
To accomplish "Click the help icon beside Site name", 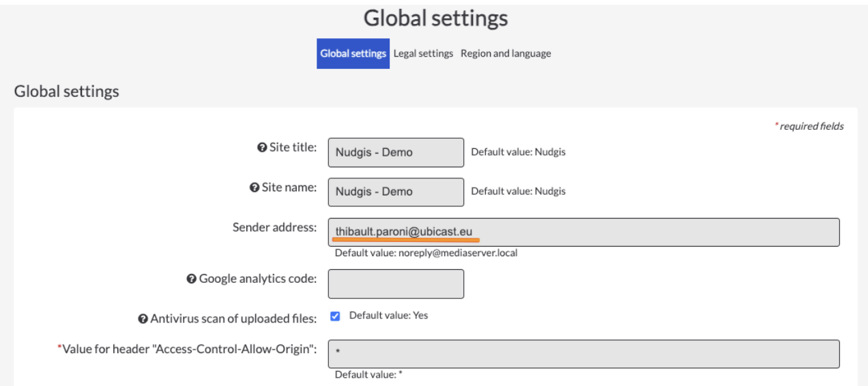I will click(255, 188).
